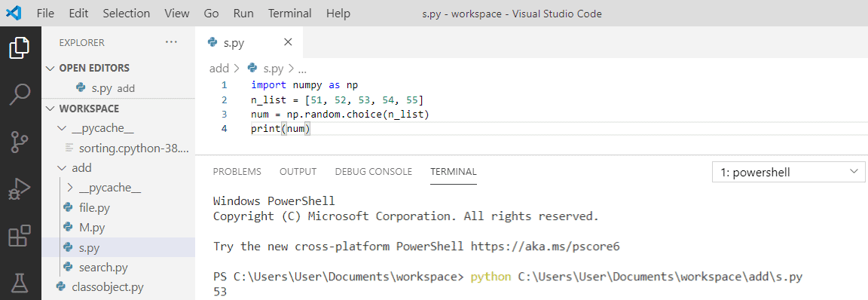Click line number 1 in editor gutter

[x=224, y=85]
